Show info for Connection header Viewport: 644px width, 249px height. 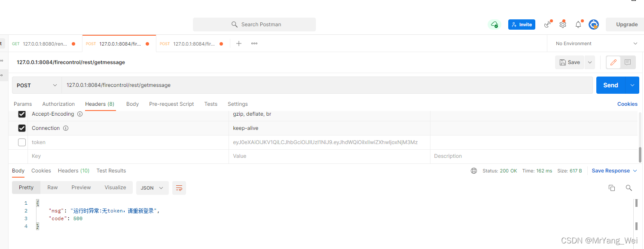coord(66,128)
